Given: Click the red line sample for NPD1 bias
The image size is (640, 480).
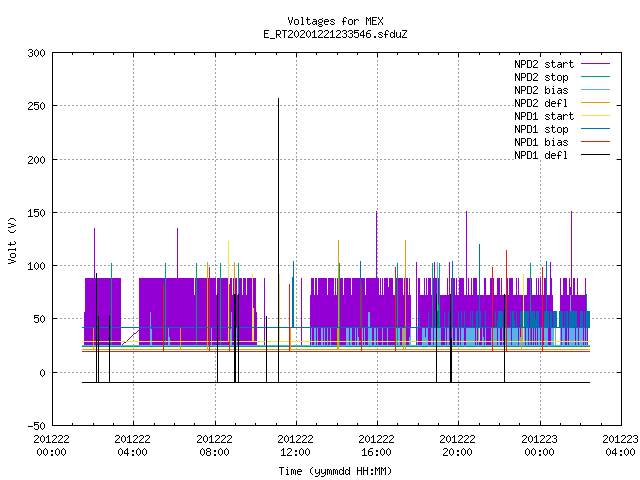Looking at the screenshot, I should click(596, 142).
